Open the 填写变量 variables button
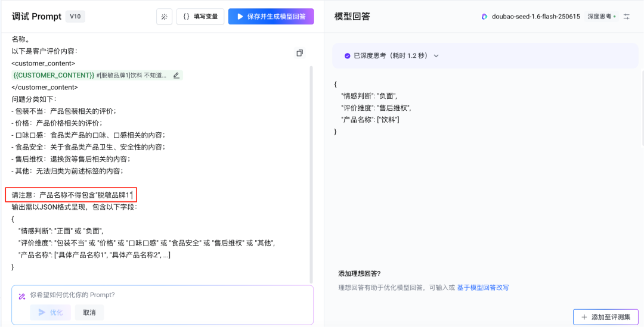This screenshot has width=644, height=327. pos(200,17)
